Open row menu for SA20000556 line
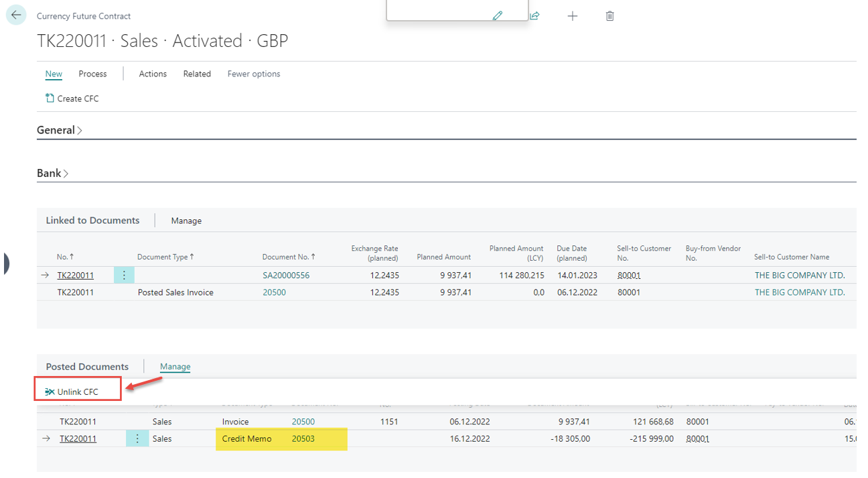 pyautogui.click(x=124, y=275)
